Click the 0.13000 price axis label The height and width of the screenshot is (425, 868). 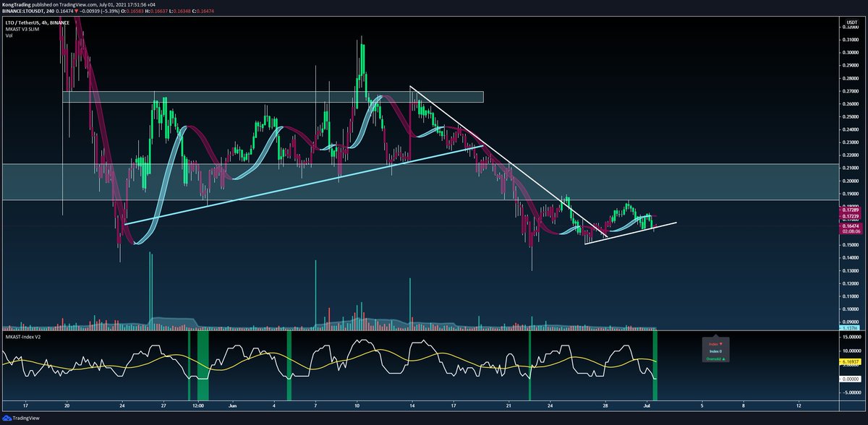(850, 270)
